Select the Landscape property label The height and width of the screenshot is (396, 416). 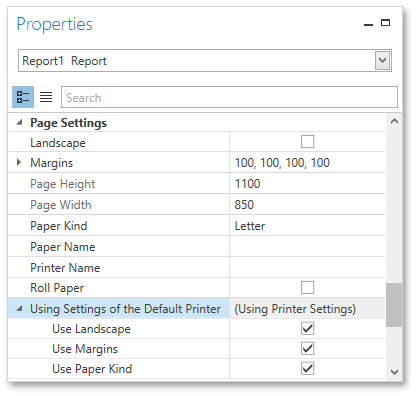(58, 143)
